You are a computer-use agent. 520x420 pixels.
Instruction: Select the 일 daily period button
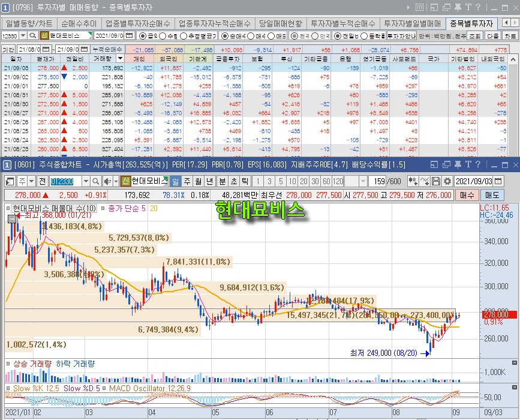(x=176, y=181)
